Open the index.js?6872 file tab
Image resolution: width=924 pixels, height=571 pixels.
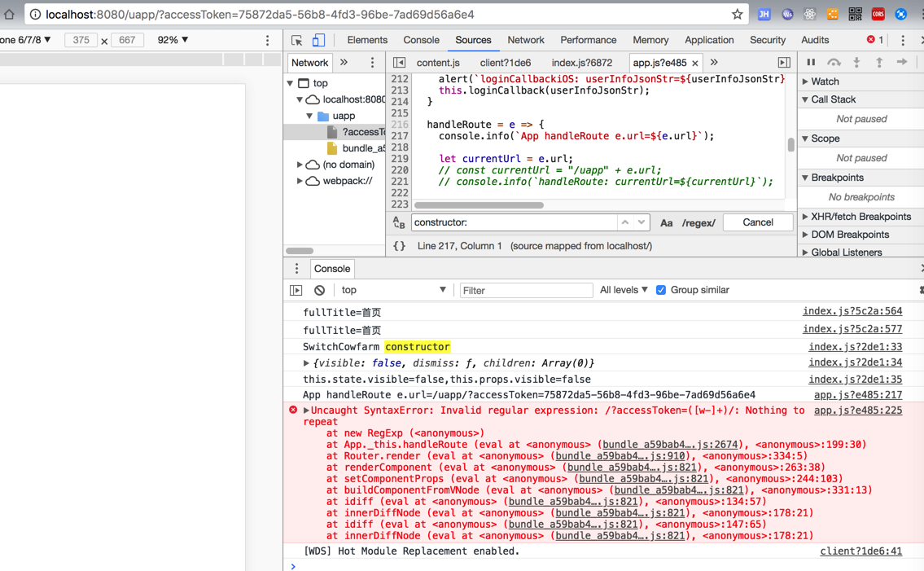[581, 63]
